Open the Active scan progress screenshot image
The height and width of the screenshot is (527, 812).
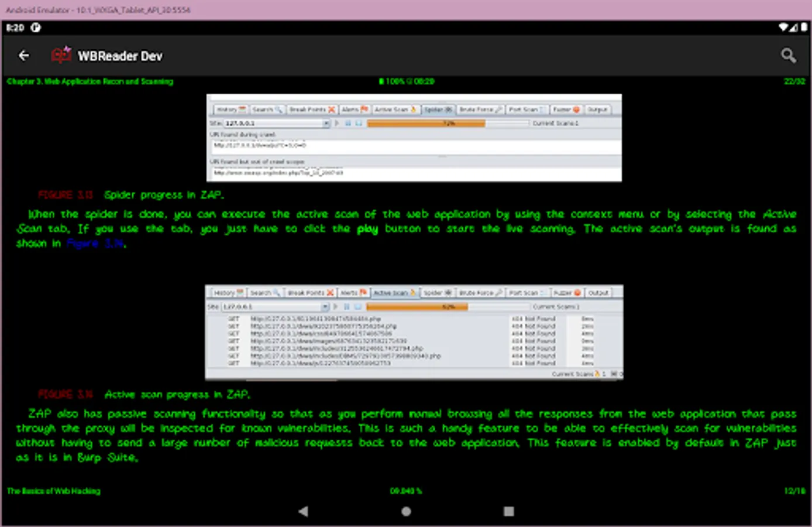[414, 333]
